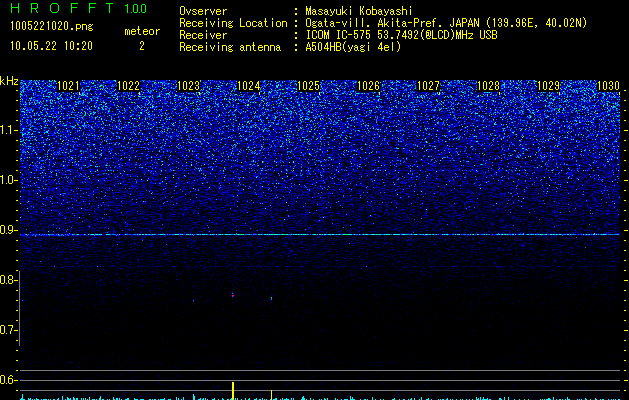The height and width of the screenshot is (400, 629).
Task: Click the HROFFT 1.00 title text
Action: tap(78, 8)
